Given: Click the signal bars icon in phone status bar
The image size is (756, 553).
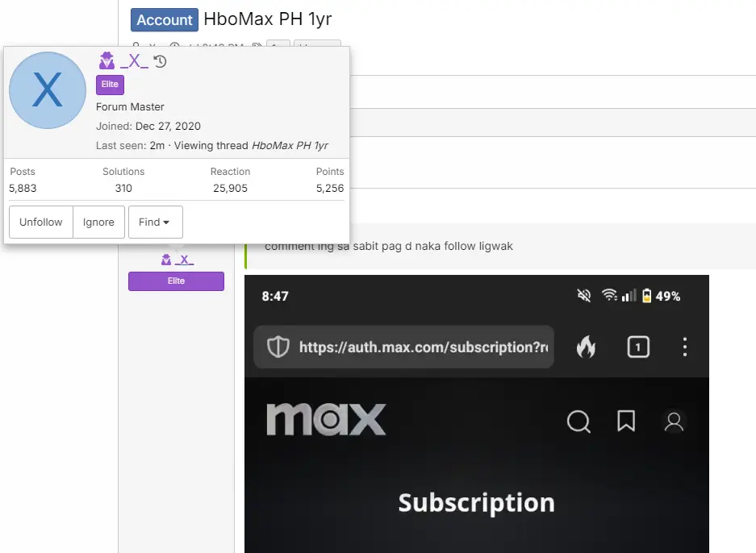Looking at the screenshot, I should [629, 295].
